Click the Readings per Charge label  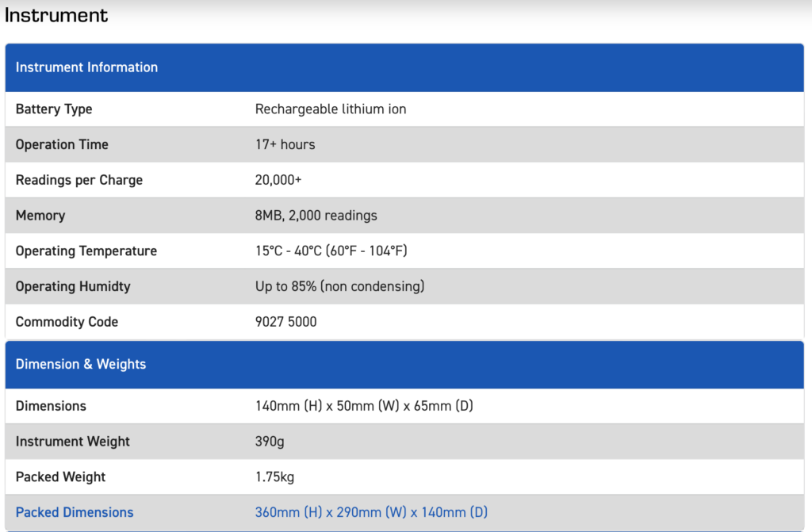79,180
